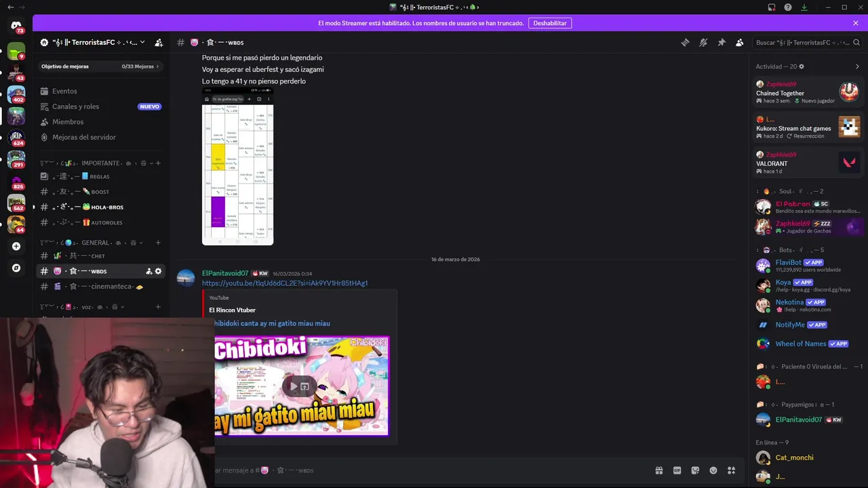This screenshot has height=488, width=868.
Task: Open gift icon in message bar
Action: [658, 470]
